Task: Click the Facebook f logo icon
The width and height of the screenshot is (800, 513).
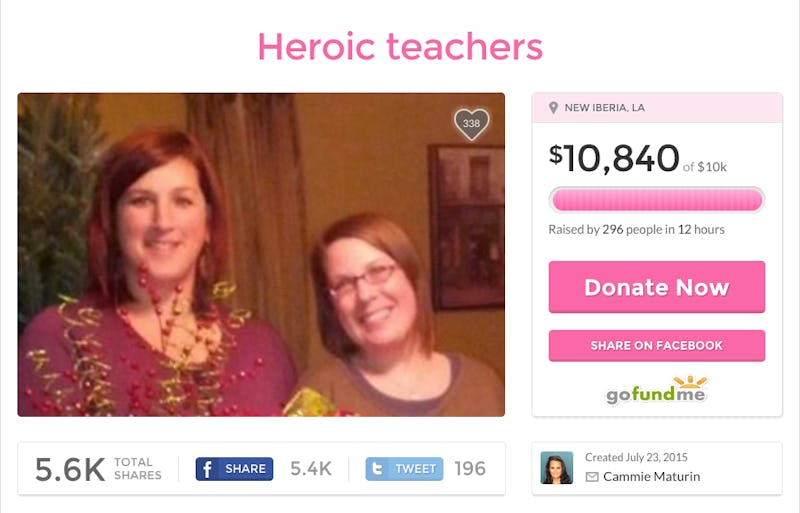Action: pos(207,469)
